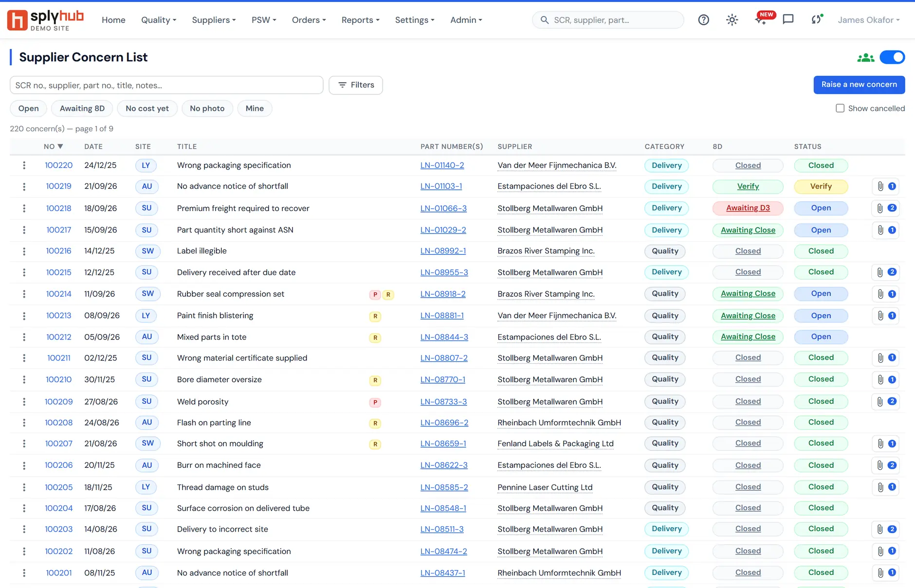Click the R badge on Paint finish blistering

[x=375, y=316]
